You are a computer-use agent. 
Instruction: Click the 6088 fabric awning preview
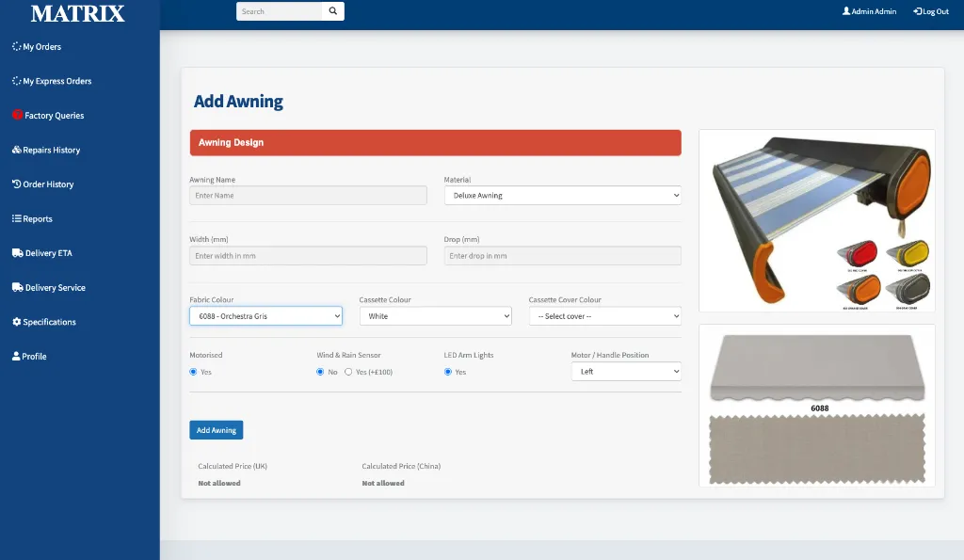point(817,368)
